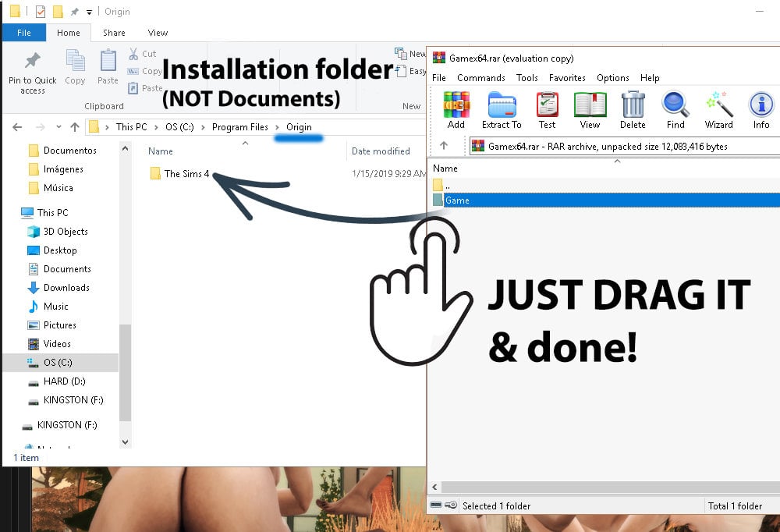
Task: Click the WinRAR horizontal scroll left arrow
Action: pyautogui.click(x=434, y=488)
